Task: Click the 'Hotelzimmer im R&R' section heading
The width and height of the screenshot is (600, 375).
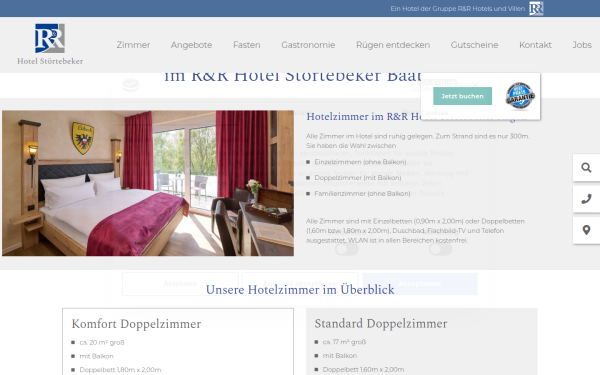Action: click(364, 116)
